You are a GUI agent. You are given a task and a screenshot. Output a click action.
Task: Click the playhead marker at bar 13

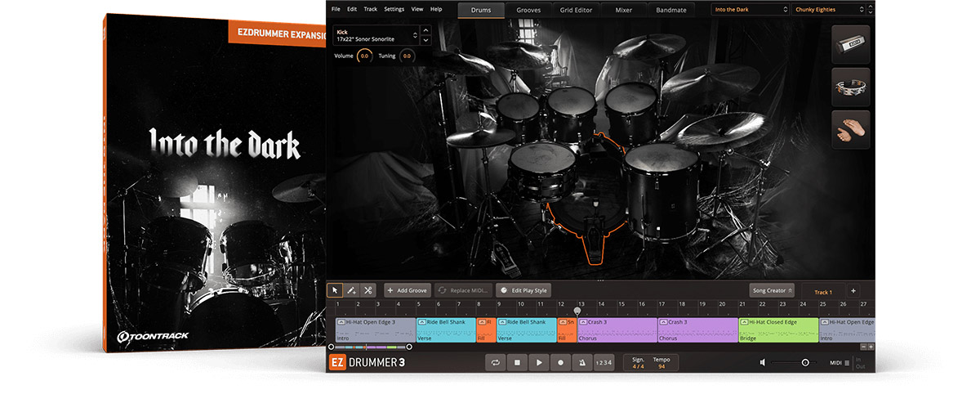coord(577,310)
